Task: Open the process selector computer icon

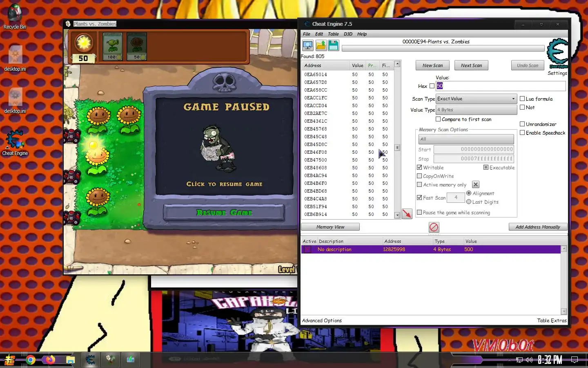Action: [x=308, y=45]
